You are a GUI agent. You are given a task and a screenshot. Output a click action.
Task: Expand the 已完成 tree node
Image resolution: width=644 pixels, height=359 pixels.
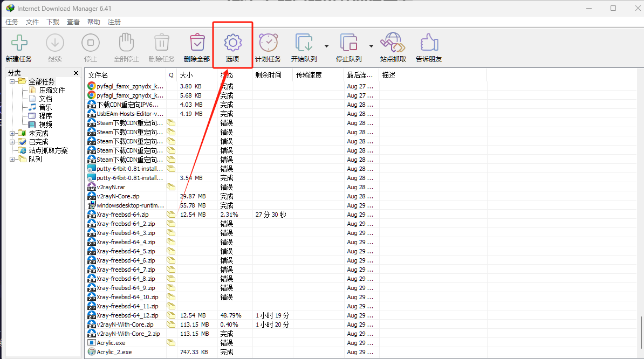[x=12, y=142]
